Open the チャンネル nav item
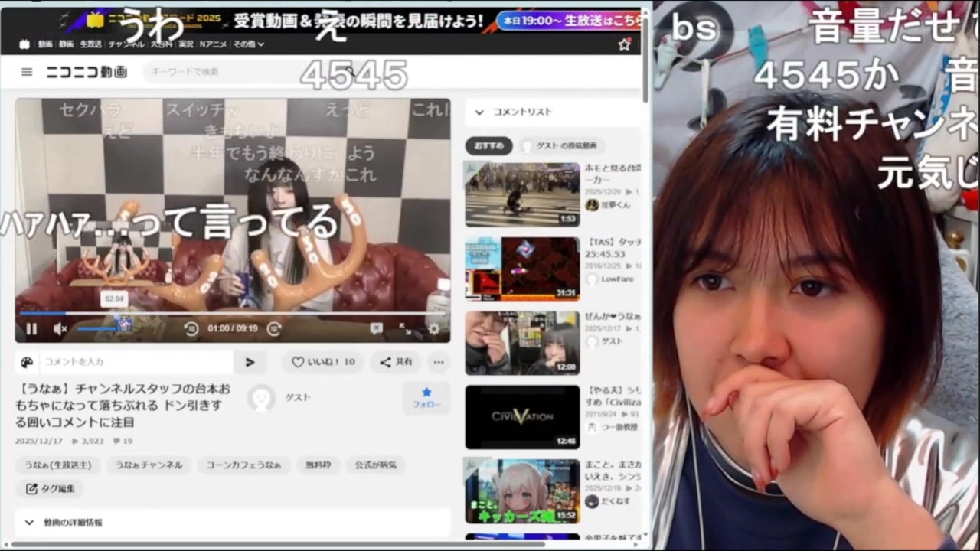 click(126, 44)
